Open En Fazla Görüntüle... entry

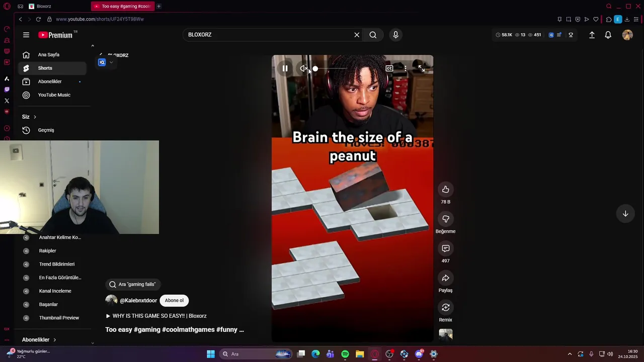click(52, 278)
